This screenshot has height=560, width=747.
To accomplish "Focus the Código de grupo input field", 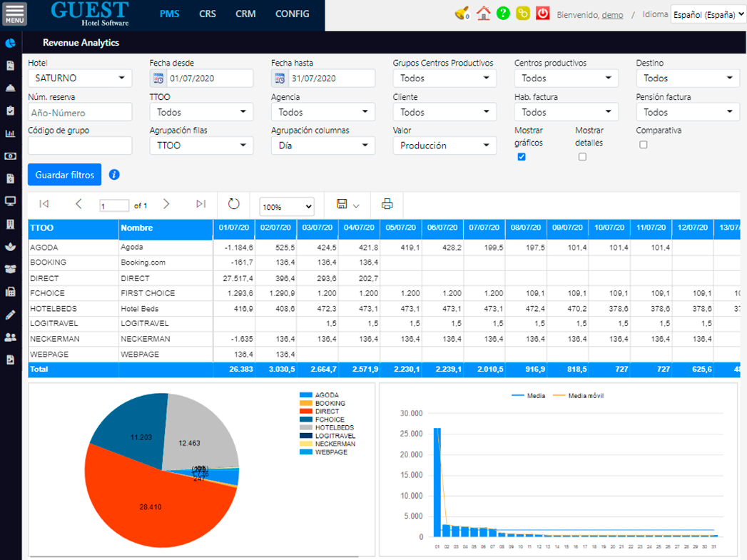I will pos(80,146).
